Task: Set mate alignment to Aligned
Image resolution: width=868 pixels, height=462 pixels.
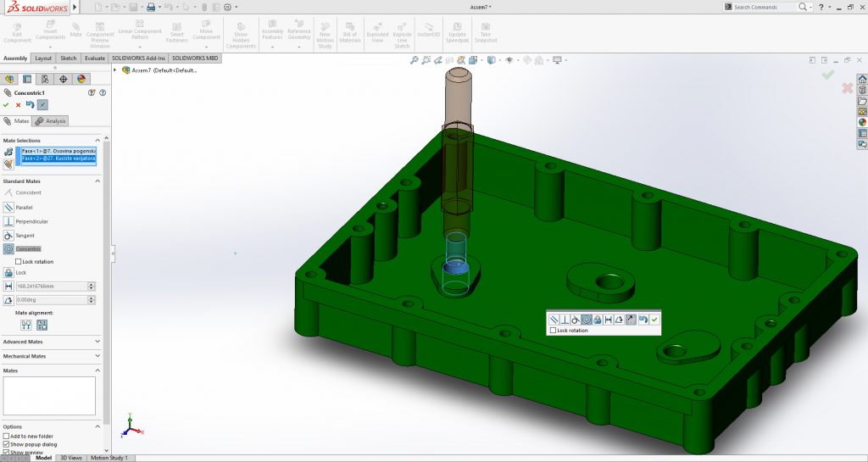Action: point(26,325)
